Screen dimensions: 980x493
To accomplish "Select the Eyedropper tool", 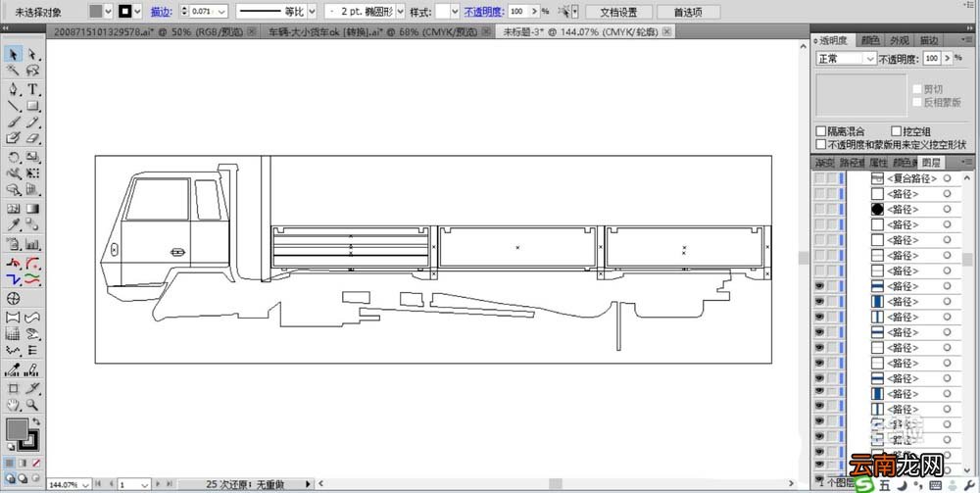I will (x=14, y=225).
